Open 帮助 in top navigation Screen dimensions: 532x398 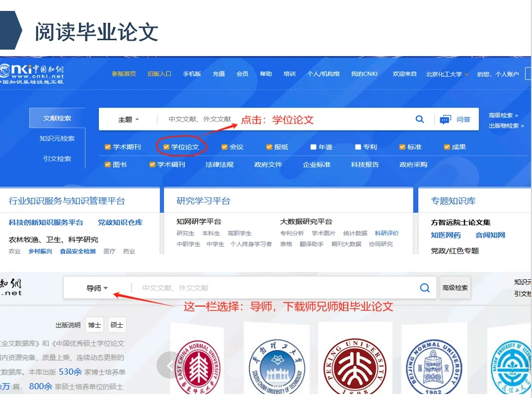point(266,74)
